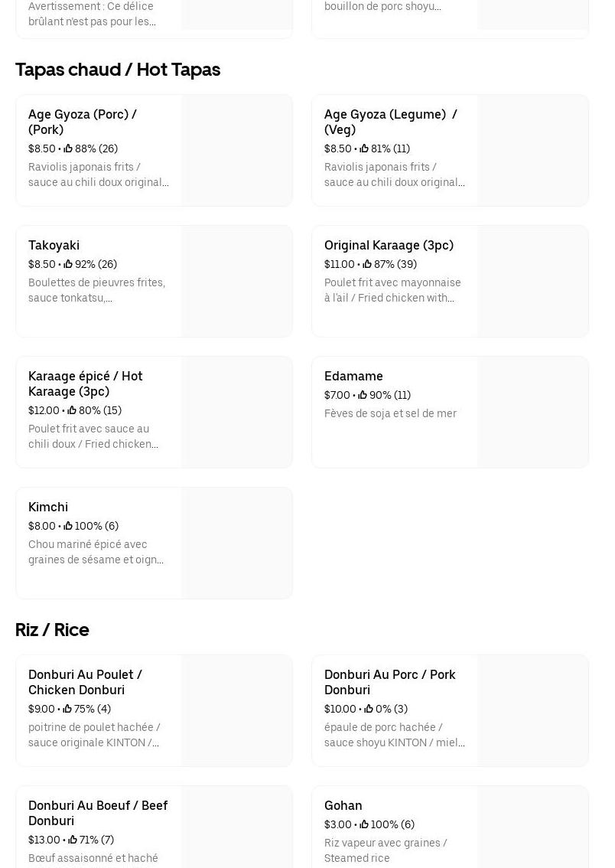The width and height of the screenshot is (615, 868).
Task: Click thumbs-up icon on Age Gyoza Veg
Action: (364, 148)
